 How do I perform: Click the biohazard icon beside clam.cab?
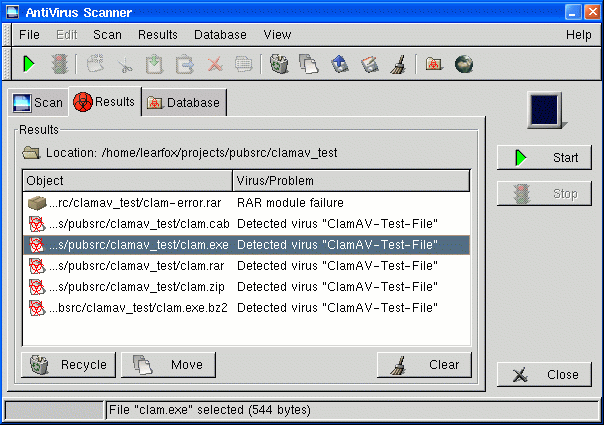[x=36, y=224]
